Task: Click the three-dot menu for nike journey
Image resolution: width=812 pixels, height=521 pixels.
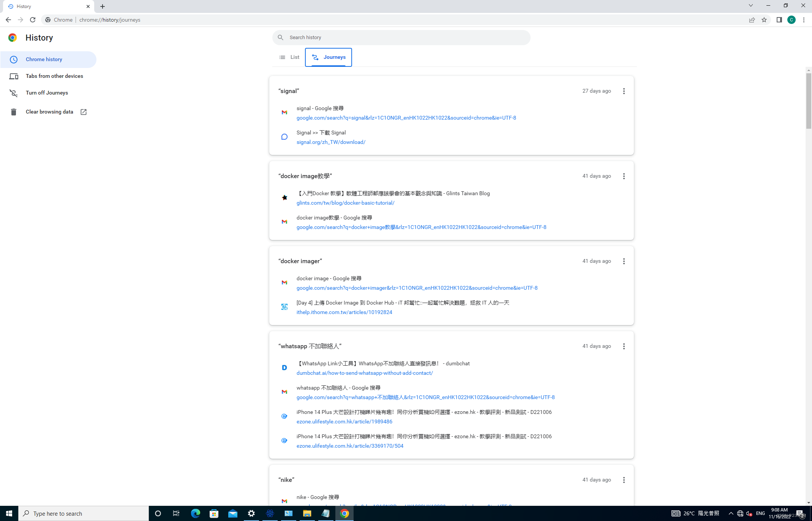Action: (x=624, y=480)
